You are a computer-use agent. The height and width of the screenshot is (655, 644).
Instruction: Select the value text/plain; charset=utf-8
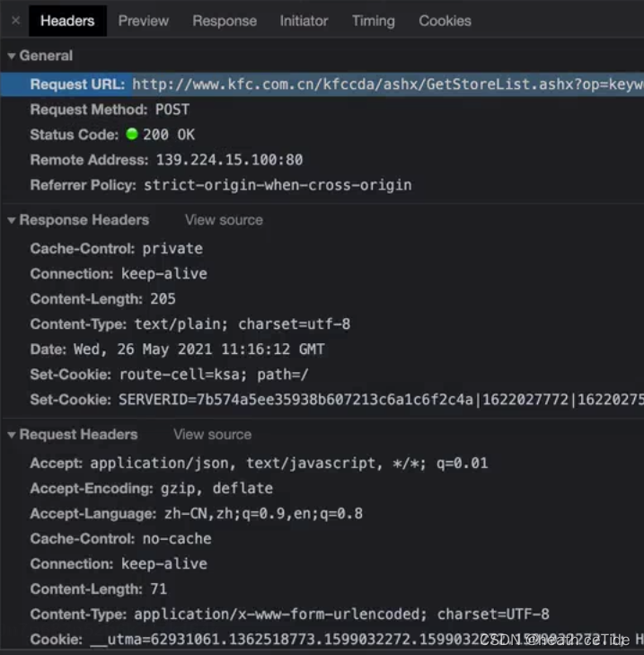point(243,324)
